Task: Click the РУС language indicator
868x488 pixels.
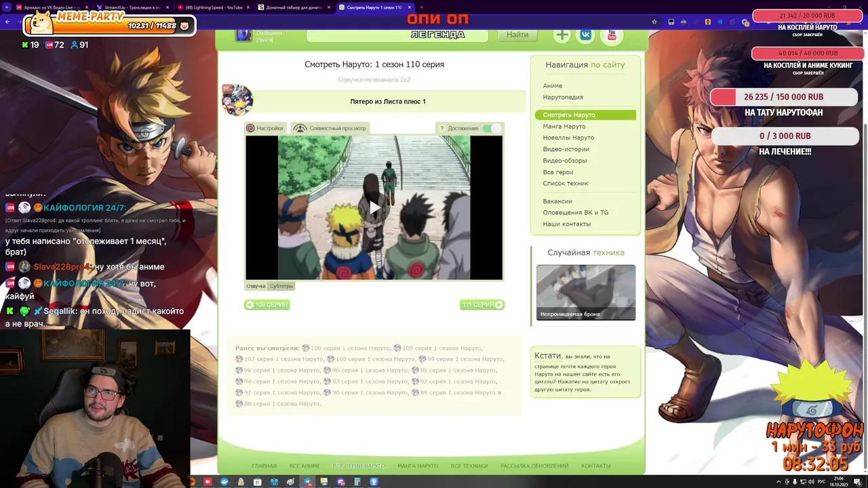Action: point(823,482)
